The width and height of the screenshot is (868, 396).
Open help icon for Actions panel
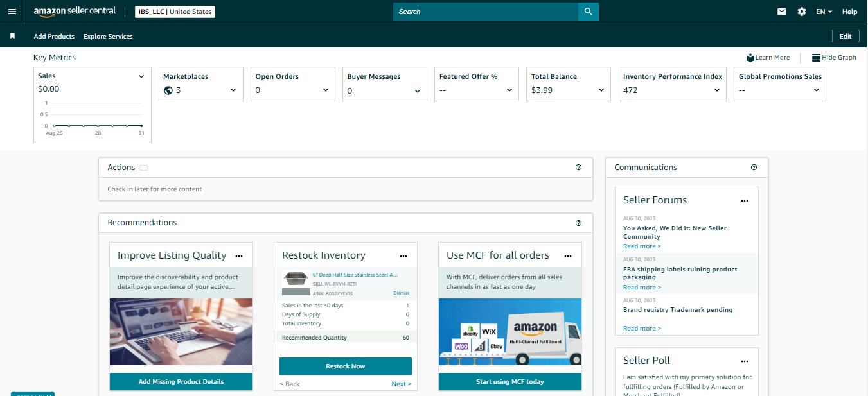pos(578,168)
